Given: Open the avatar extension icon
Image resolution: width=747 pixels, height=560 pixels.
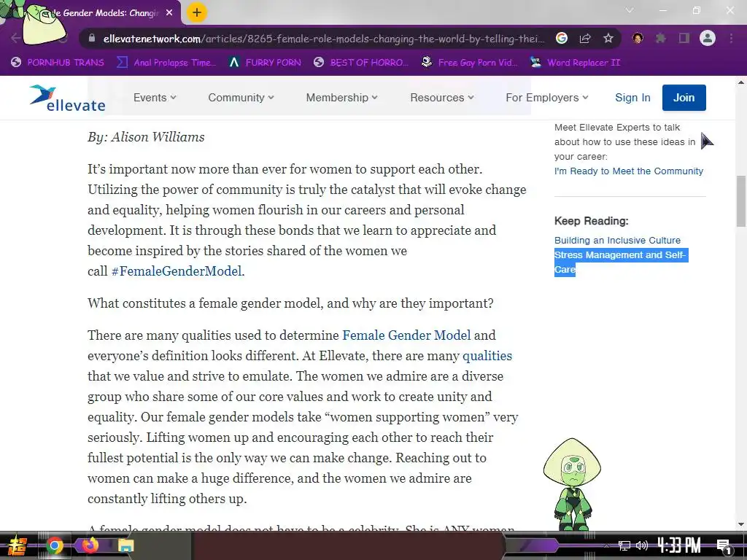Looking at the screenshot, I should point(638,38).
